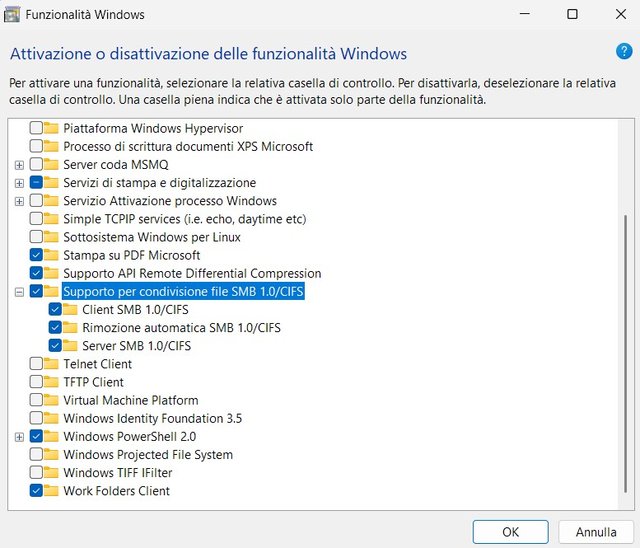Screen dimensions: 640x548
Task: Select the Windows Projected File System label
Action: [x=148, y=454]
